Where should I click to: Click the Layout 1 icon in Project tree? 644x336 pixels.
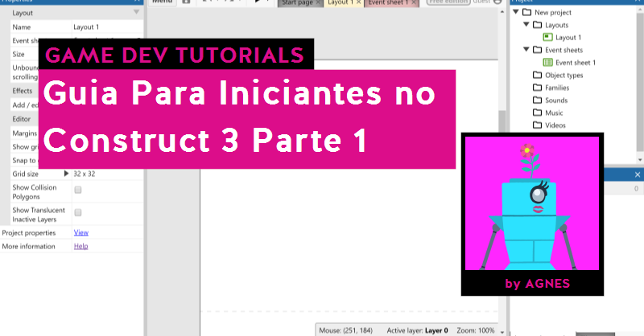coord(547,38)
